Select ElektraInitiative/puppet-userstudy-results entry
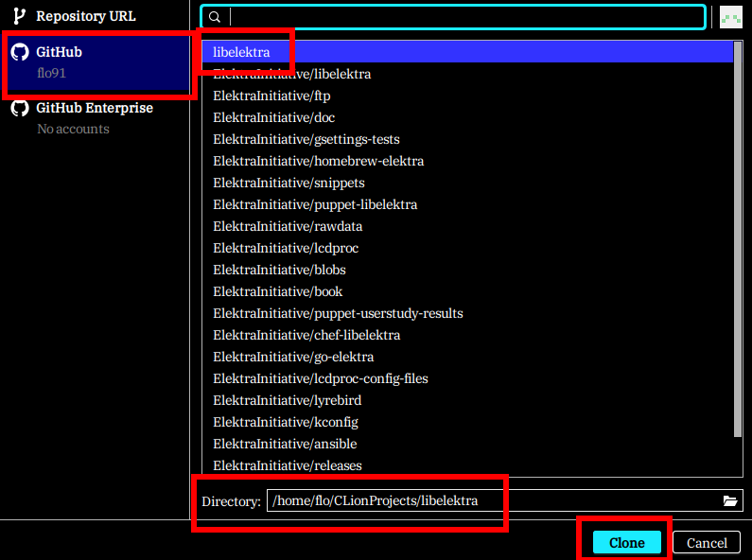752x560 pixels. [x=338, y=313]
